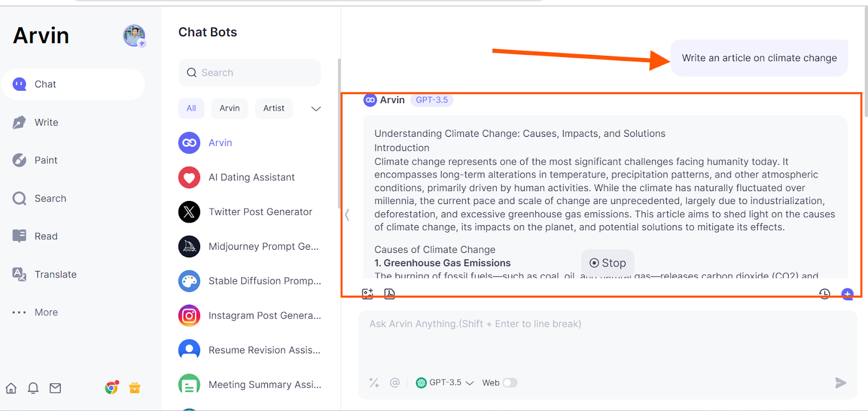Open the mail envelope icon
The width and height of the screenshot is (868, 411).
click(x=55, y=388)
